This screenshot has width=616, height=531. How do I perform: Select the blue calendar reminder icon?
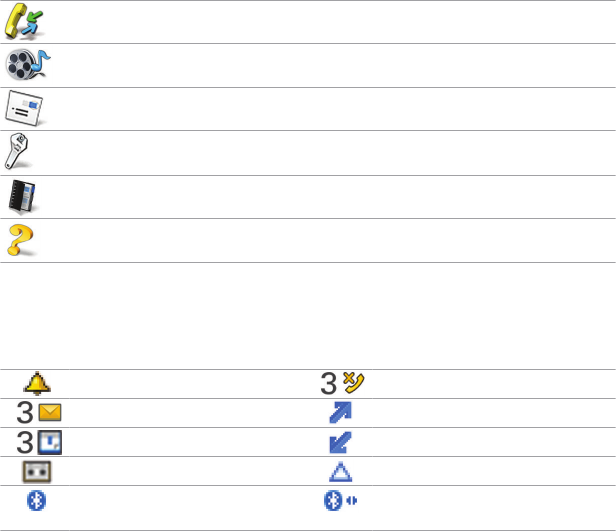[x=51, y=441]
